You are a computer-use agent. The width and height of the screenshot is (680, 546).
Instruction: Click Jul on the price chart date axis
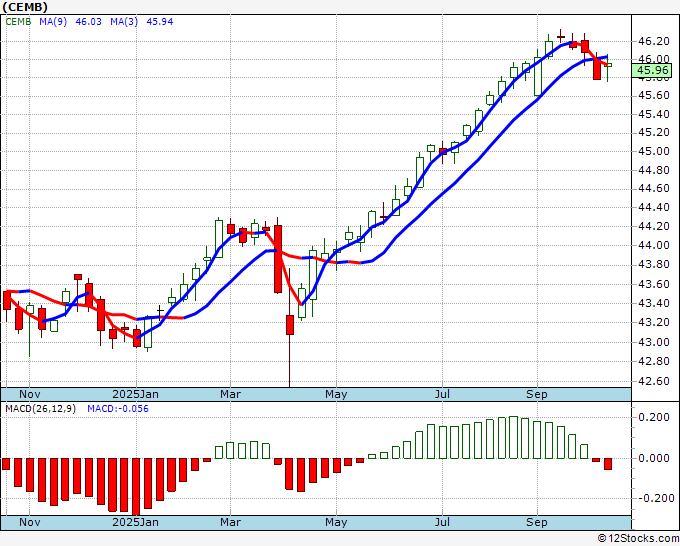click(x=442, y=394)
